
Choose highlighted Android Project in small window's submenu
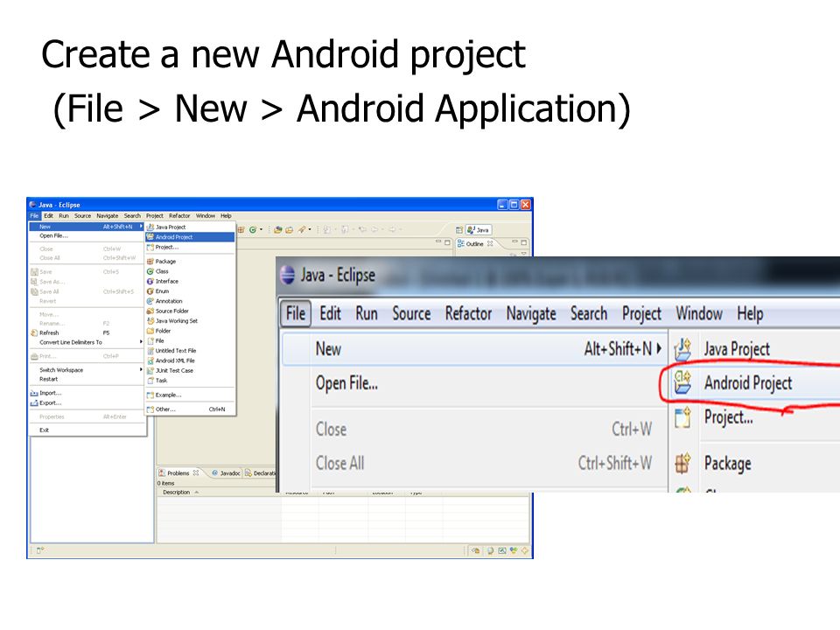tap(190, 237)
